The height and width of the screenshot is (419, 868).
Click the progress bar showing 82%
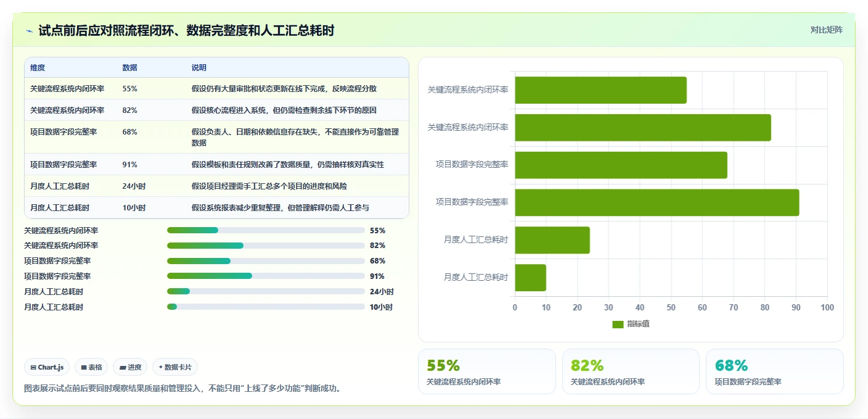(x=266, y=246)
